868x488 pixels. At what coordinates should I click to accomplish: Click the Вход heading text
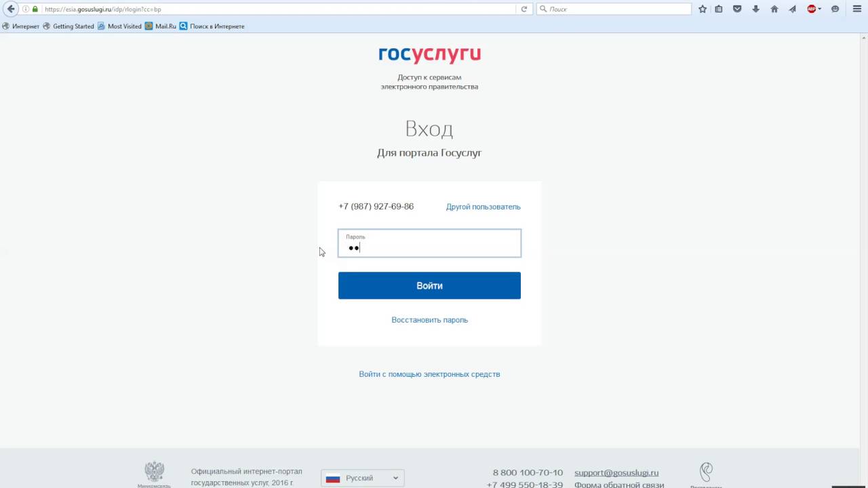tap(429, 128)
